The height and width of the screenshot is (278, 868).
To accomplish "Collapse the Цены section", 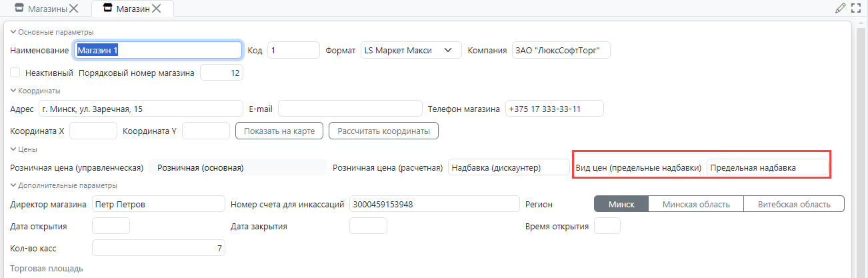I will [13, 149].
